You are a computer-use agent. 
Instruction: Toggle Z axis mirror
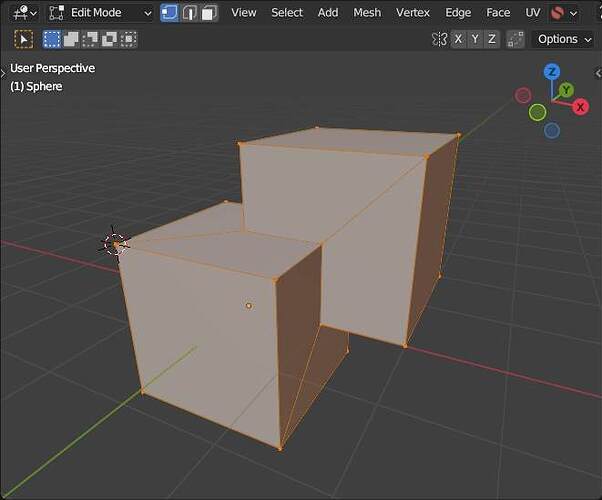tap(492, 39)
